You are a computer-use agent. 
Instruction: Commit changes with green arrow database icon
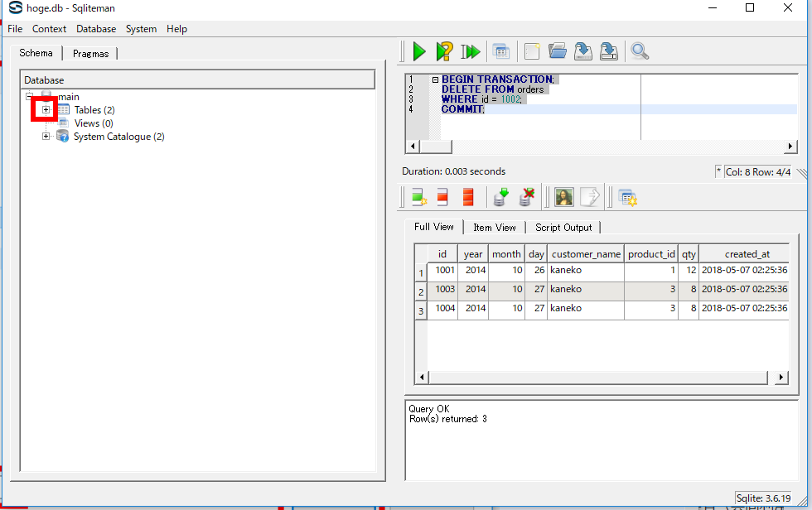click(500, 197)
